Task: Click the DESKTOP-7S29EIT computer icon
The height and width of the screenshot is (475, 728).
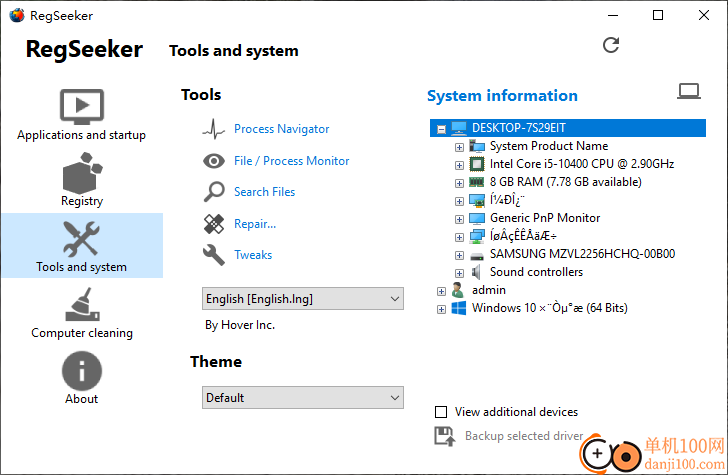Action: pos(459,128)
